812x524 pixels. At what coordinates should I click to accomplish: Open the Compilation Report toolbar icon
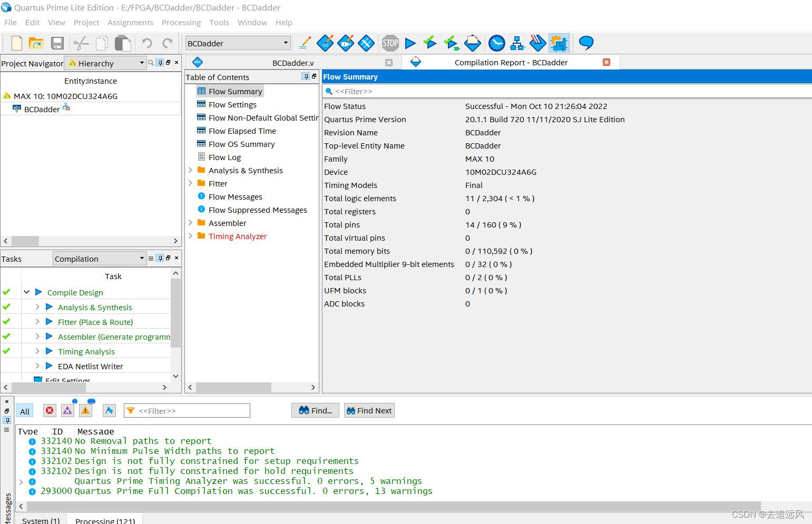coord(473,43)
